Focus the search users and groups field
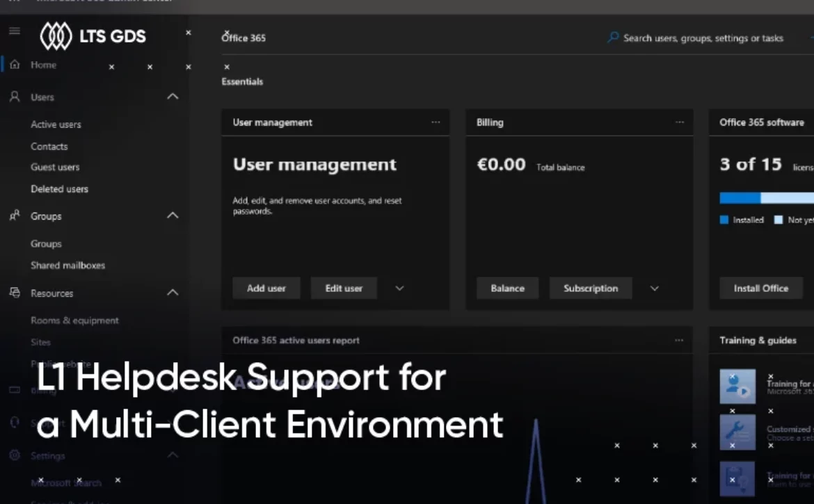Screen dimensions: 814x504 pyautogui.click(x=703, y=38)
